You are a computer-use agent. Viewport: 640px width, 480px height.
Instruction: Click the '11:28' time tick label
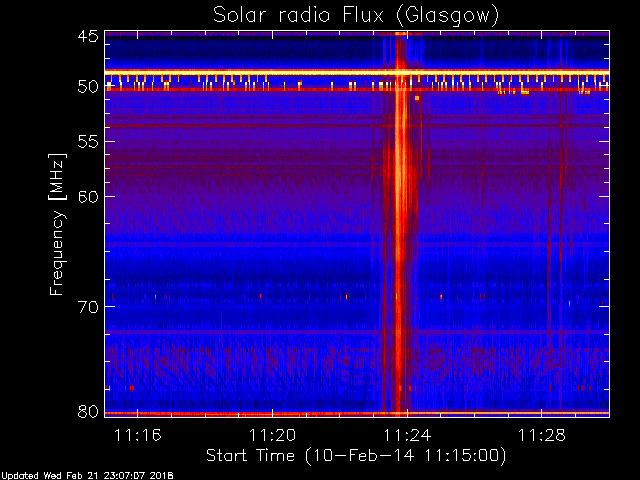pos(542,435)
